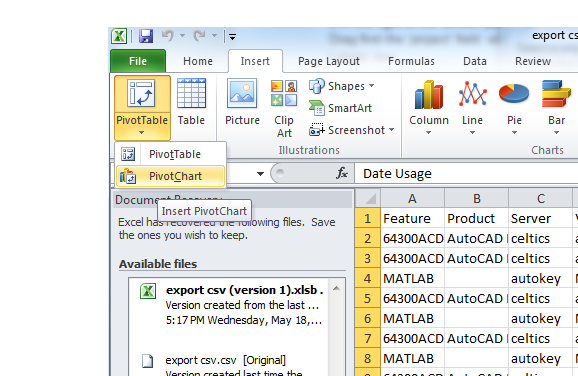Expand the Line chart dropdown arrow

[x=472, y=133]
